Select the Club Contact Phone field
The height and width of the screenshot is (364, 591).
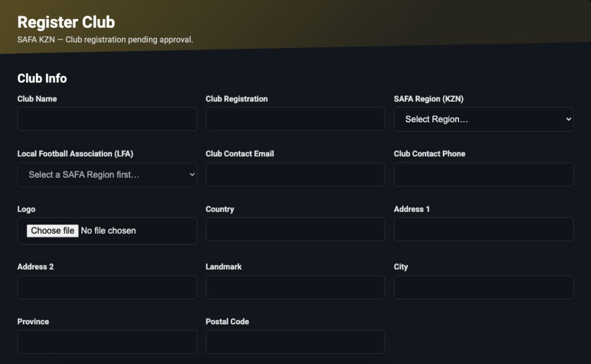(x=483, y=174)
